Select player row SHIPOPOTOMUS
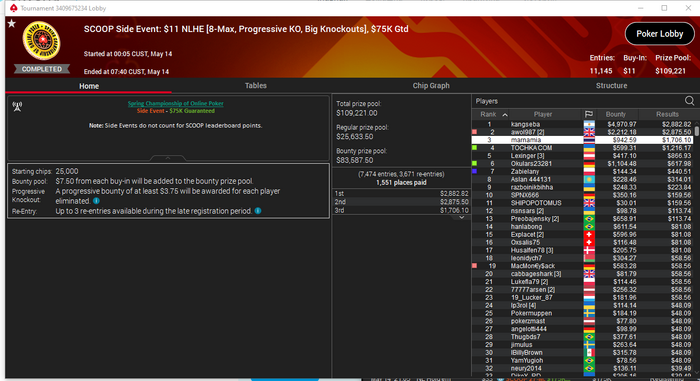The height and width of the screenshot is (381, 700). pyautogui.click(x=583, y=203)
